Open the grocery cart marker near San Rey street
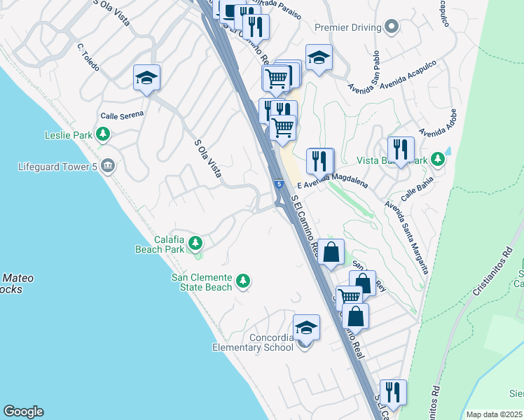The image size is (524, 420). click(x=349, y=297)
